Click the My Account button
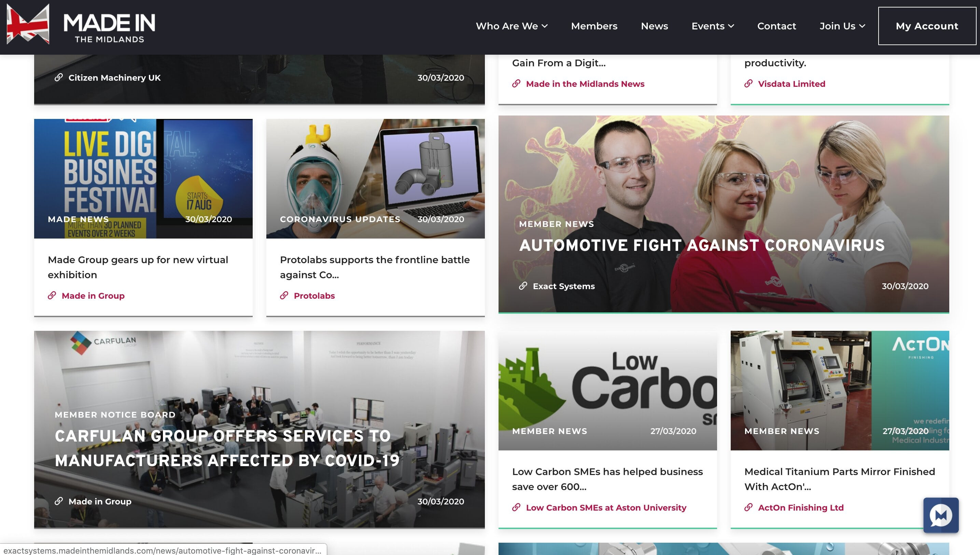The width and height of the screenshot is (980, 555). coord(927,26)
